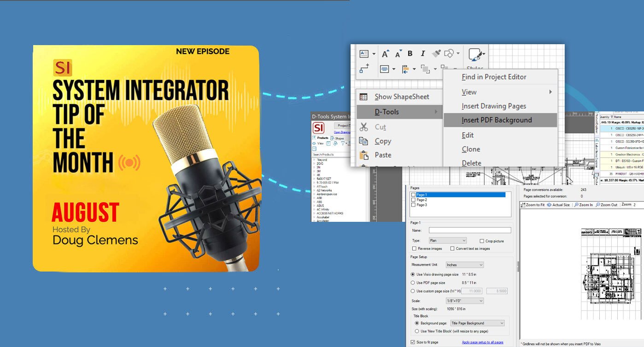The height and width of the screenshot is (347, 644).
Task: Expand the A2 Networks tree node
Action: tap(314, 190)
